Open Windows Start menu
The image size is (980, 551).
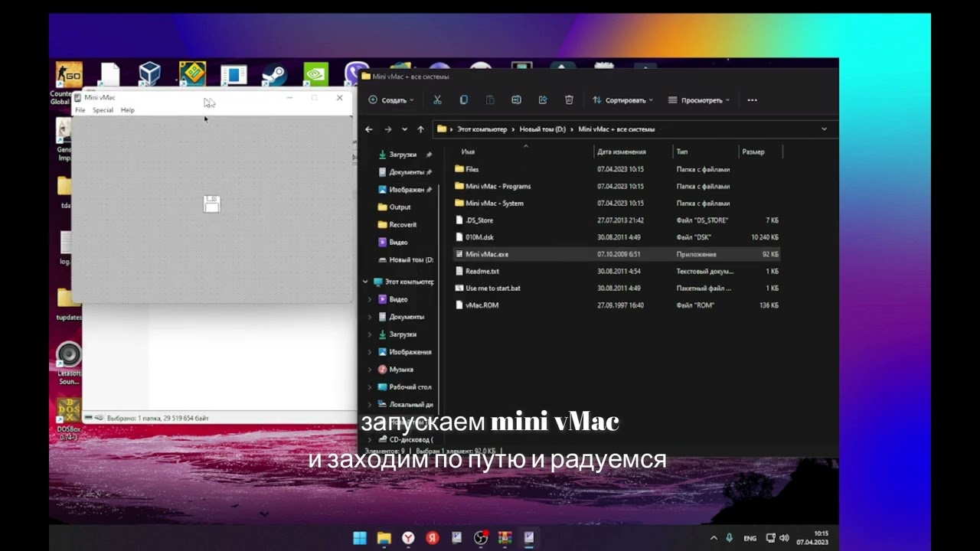360,538
